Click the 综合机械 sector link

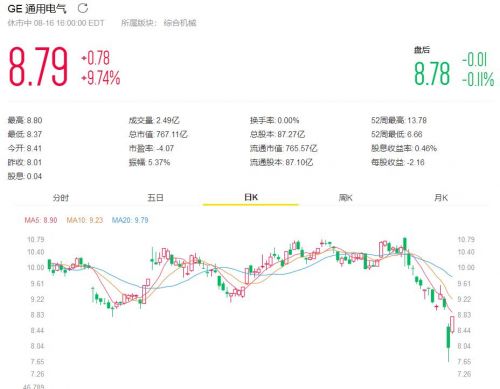pos(180,23)
